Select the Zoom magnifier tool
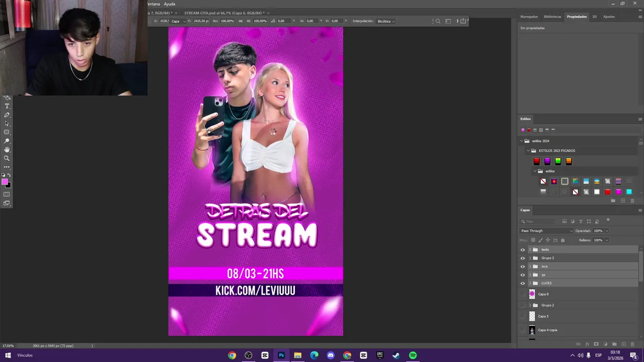Image resolution: width=644 pixels, height=362 pixels. (7, 158)
